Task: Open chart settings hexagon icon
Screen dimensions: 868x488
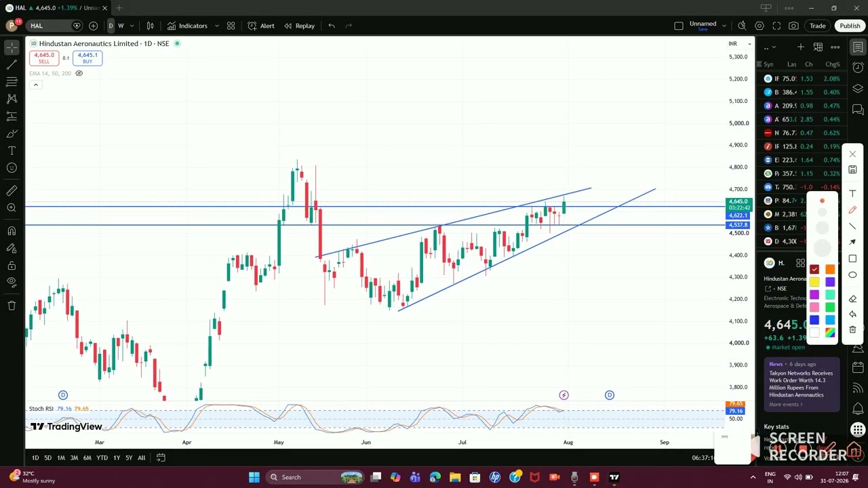Action: (x=759, y=26)
